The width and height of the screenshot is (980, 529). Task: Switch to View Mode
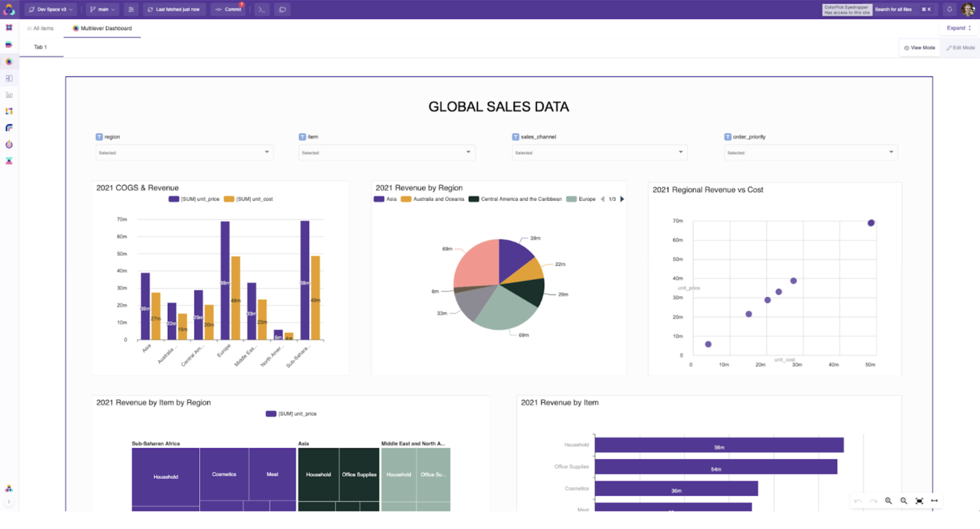tap(919, 47)
